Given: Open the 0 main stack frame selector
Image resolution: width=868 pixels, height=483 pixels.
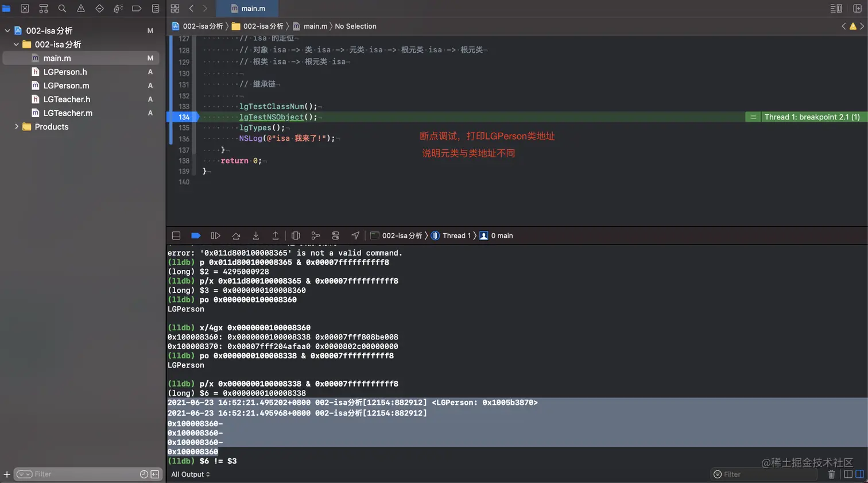Looking at the screenshot, I should tap(496, 235).
